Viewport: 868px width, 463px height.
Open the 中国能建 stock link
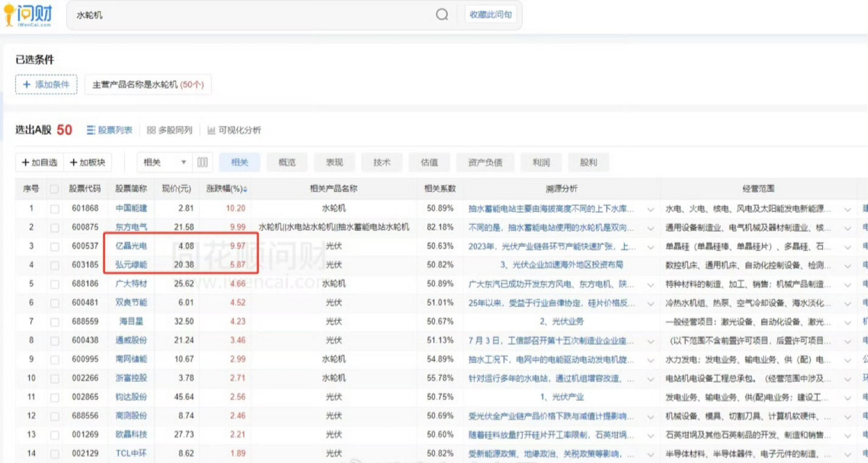point(131,209)
